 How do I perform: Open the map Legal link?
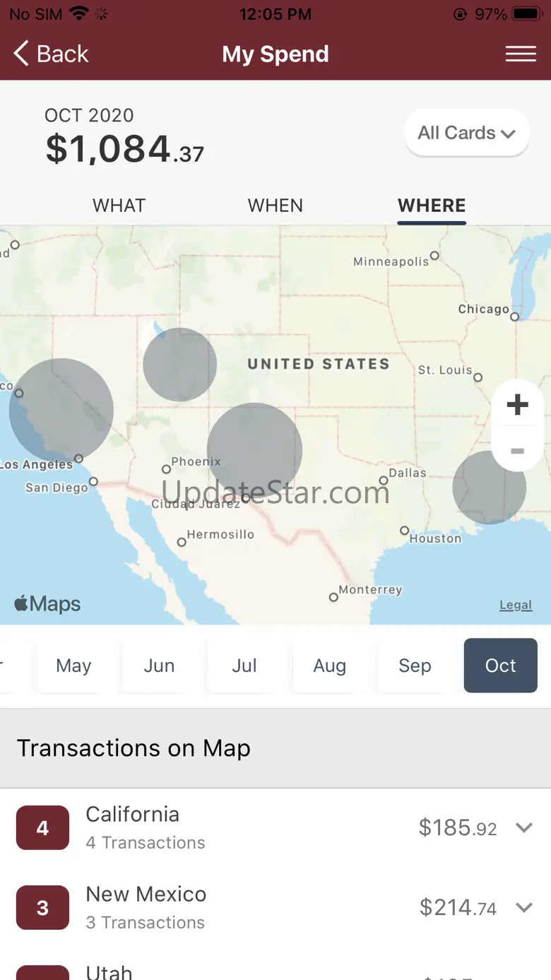[516, 605]
